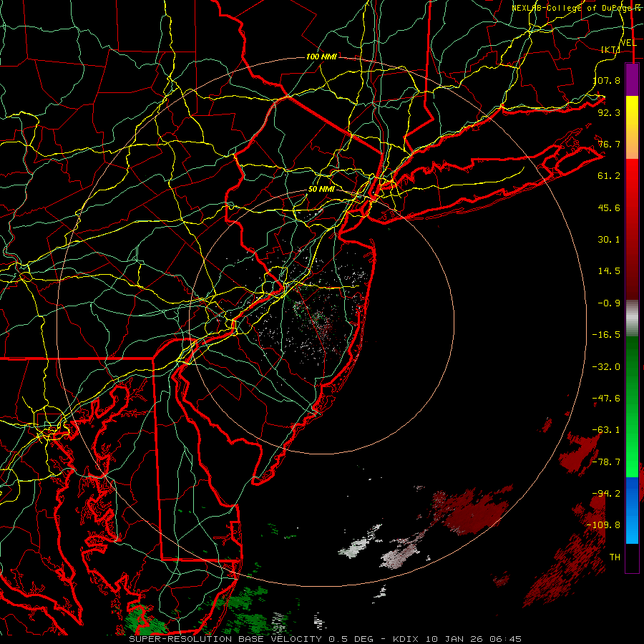Click the VEL legend title
The width and height of the screenshot is (644, 644).
point(629,43)
